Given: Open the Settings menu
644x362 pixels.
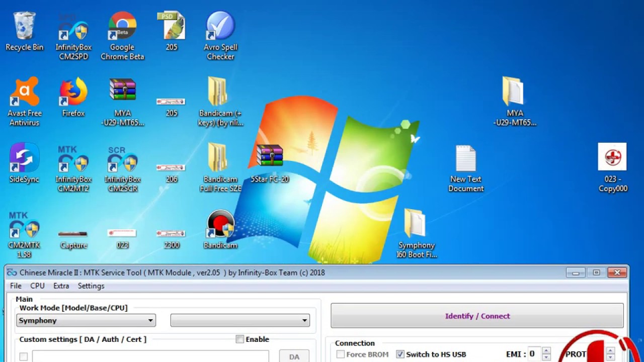Looking at the screenshot, I should click(91, 286).
